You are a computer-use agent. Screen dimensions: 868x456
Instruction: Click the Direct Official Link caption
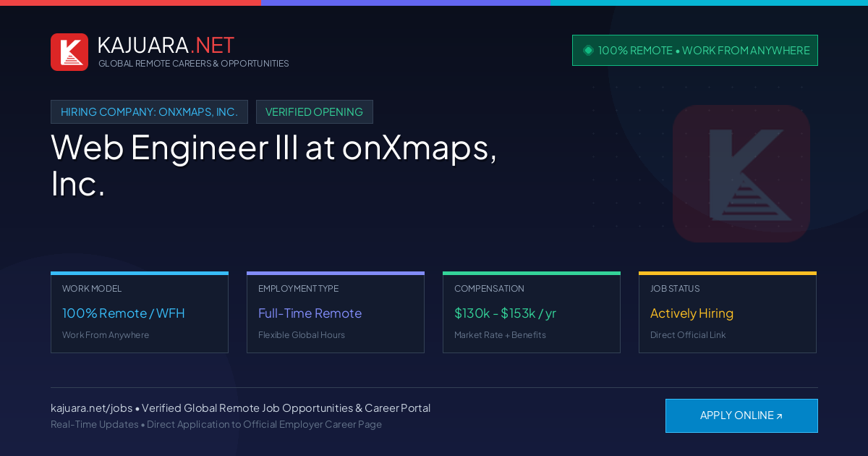point(688,335)
